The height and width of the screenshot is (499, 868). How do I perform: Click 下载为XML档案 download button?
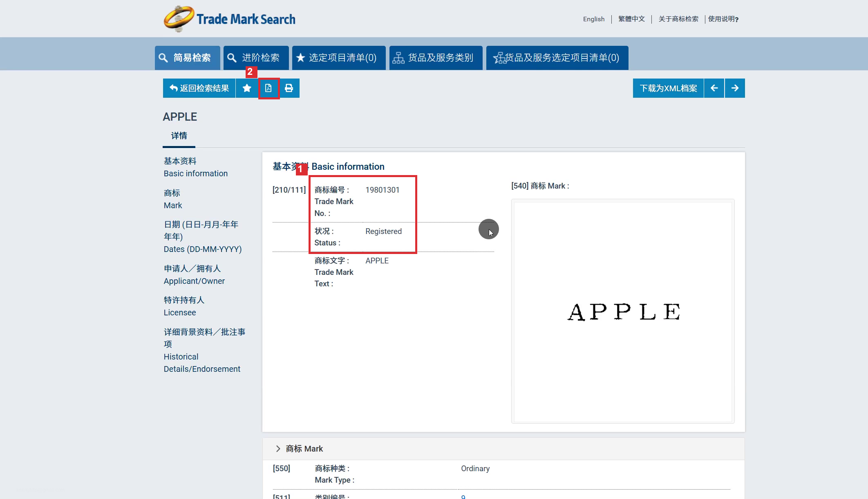point(668,88)
